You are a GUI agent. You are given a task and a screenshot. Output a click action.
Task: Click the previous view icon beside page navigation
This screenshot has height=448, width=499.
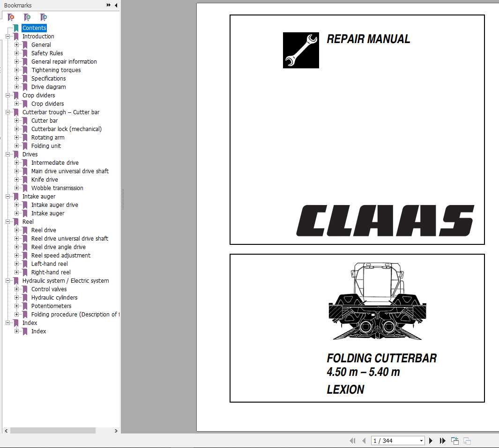click(455, 441)
